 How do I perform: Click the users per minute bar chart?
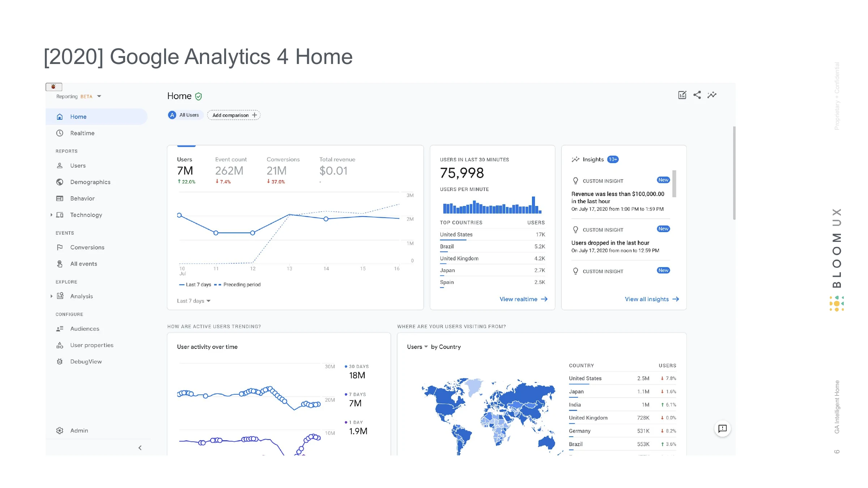[x=492, y=205]
